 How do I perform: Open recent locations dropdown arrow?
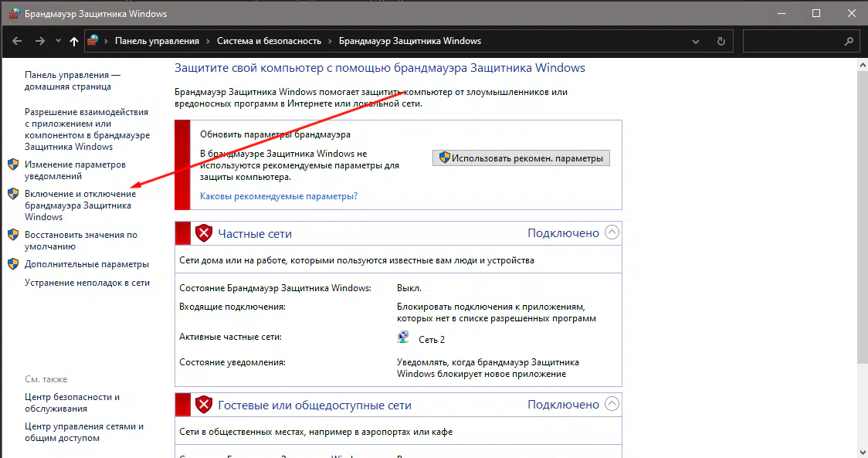point(58,41)
